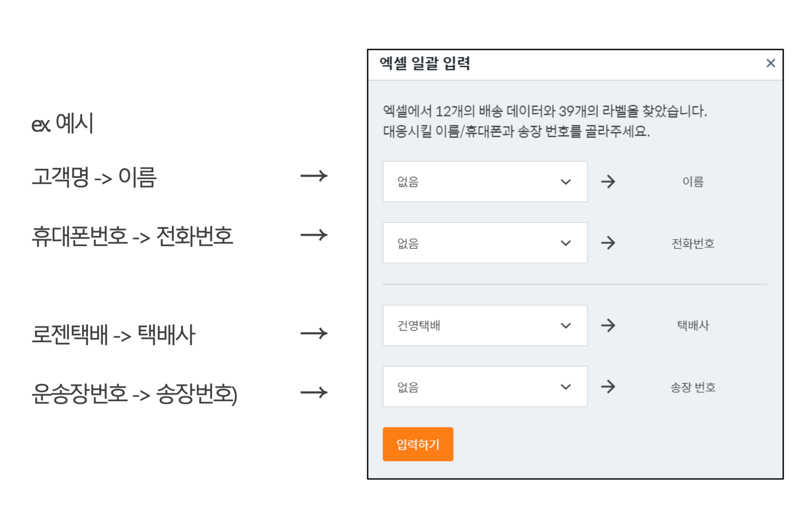The width and height of the screenshot is (812, 514).
Task: Click chevron in the 이름 dropdown
Action: [566, 182]
